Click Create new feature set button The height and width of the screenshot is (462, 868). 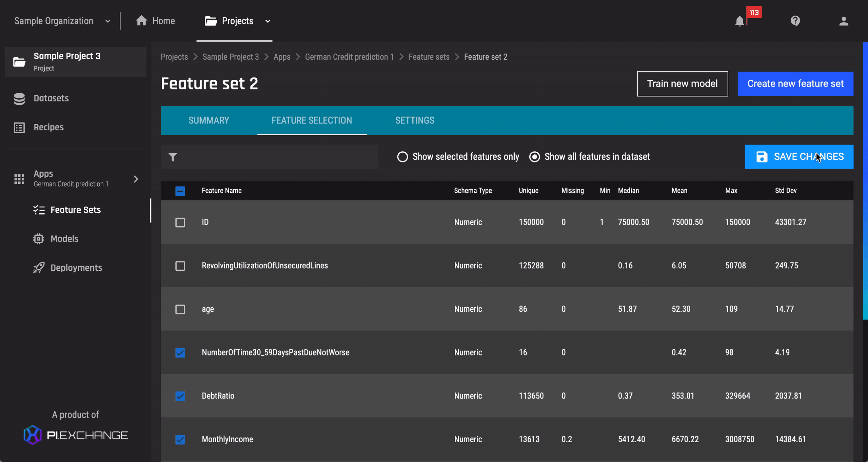(x=795, y=84)
